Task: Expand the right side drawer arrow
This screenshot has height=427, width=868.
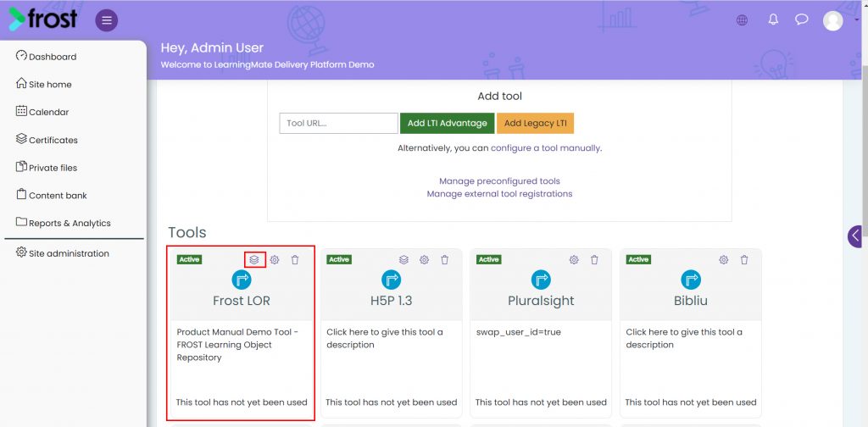Action: pos(855,236)
